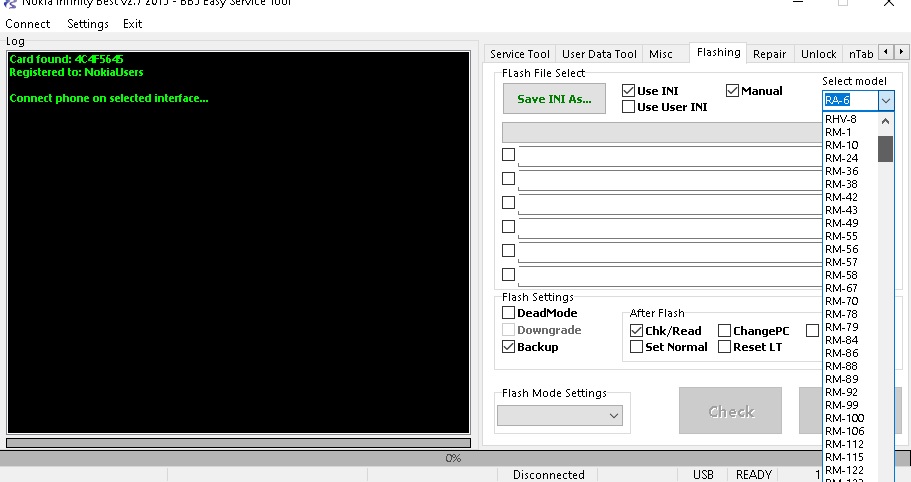
Task: Enable the Use User INI checkbox
Action: point(628,107)
